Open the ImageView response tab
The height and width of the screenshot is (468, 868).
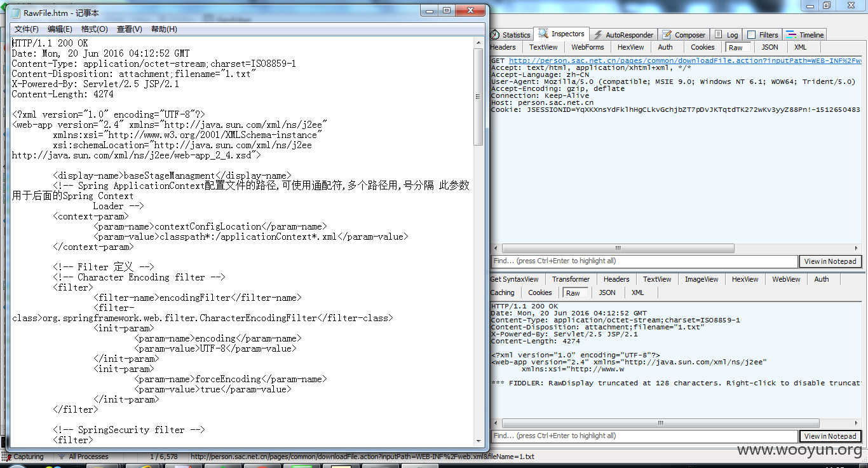click(702, 279)
